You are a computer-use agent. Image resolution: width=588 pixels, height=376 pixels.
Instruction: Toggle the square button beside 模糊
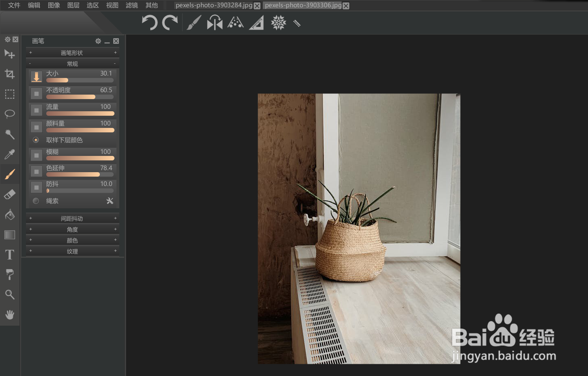(37, 155)
